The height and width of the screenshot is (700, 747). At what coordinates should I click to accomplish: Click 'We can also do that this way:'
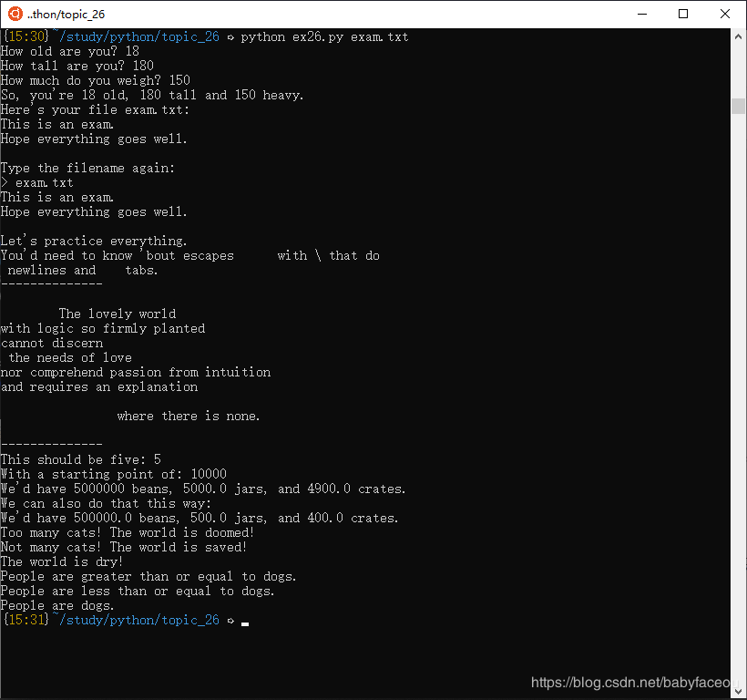[x=107, y=504]
